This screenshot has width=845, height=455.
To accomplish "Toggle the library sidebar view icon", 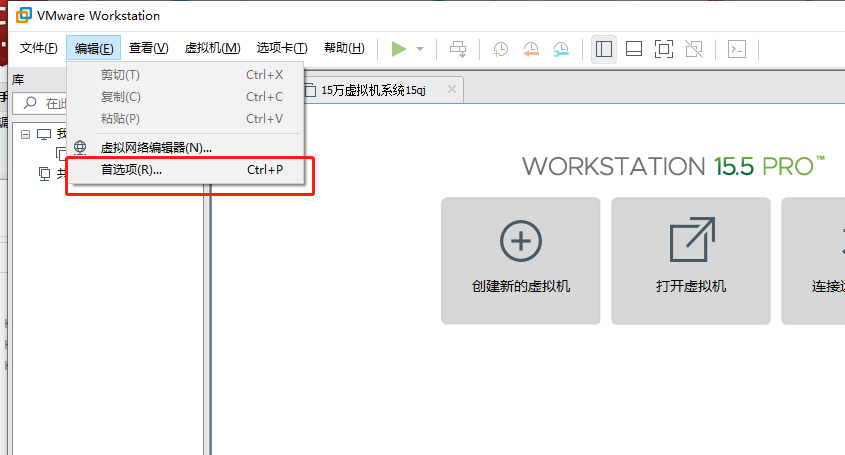I will (604, 49).
